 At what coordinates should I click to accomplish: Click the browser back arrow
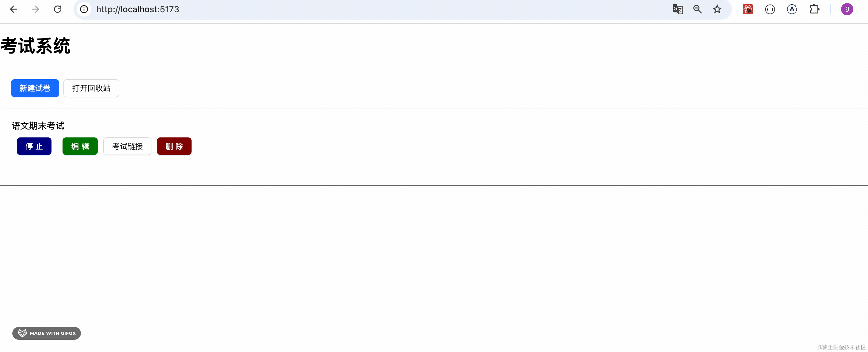coord(13,9)
